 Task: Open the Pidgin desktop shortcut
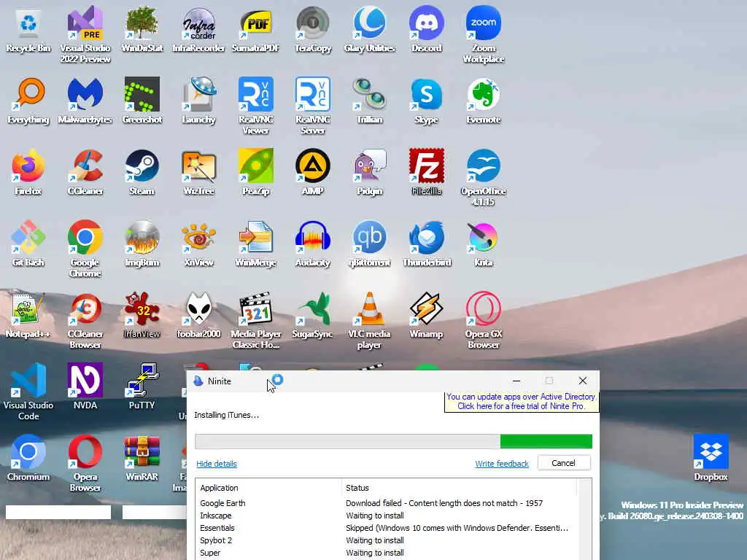tap(370, 173)
